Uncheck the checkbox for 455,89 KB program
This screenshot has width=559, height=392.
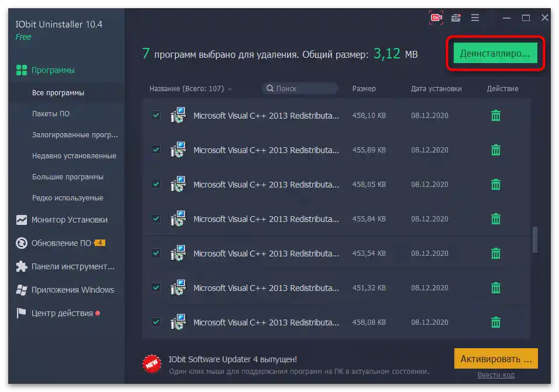click(x=156, y=150)
